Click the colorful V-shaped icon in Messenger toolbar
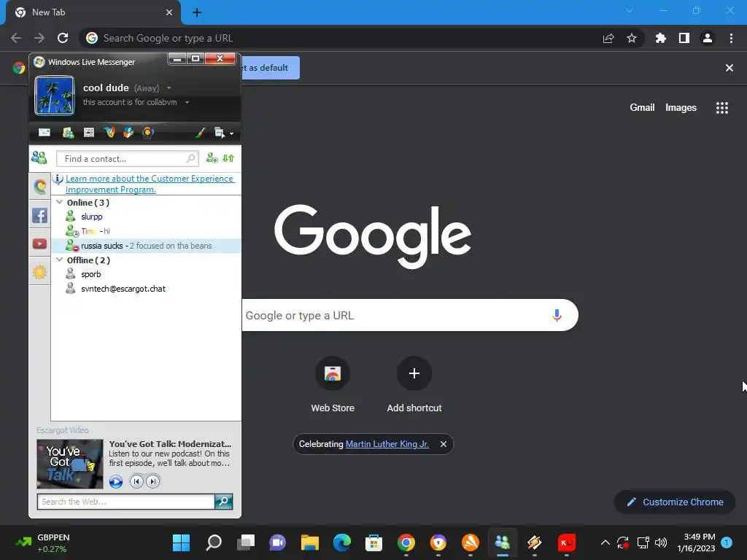The width and height of the screenshot is (747, 560). [109, 133]
